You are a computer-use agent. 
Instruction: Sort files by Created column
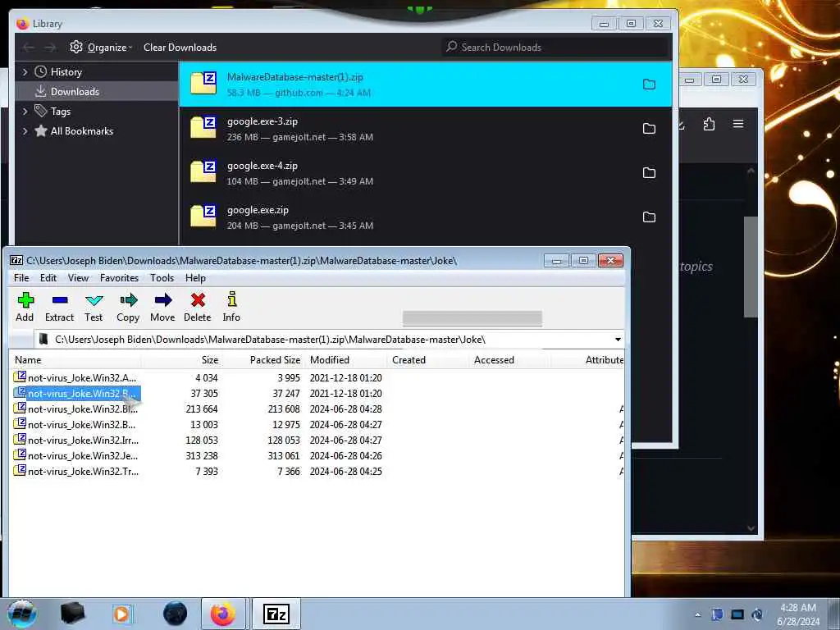click(x=428, y=360)
